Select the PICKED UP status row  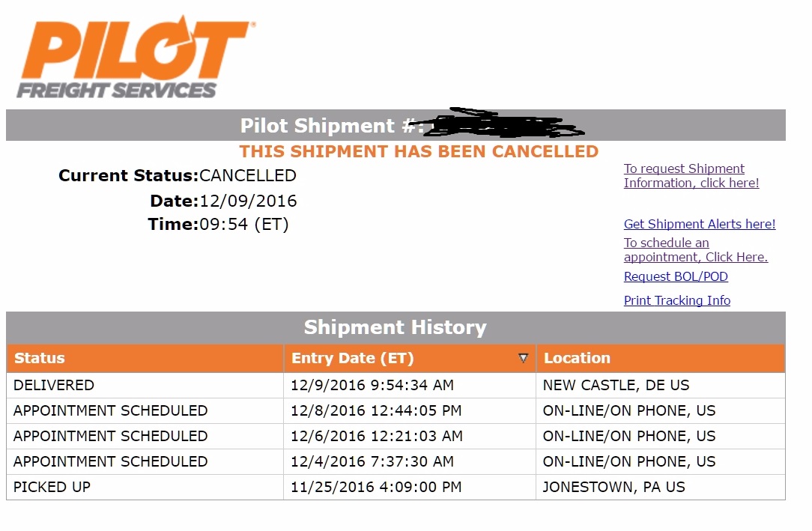52,487
